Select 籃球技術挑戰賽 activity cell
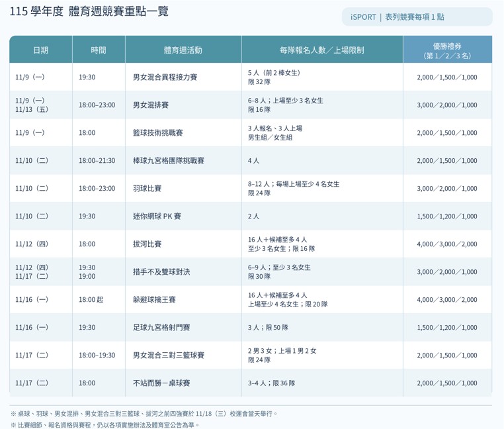Image resolution: width=504 pixels, height=429 pixels. click(x=183, y=132)
